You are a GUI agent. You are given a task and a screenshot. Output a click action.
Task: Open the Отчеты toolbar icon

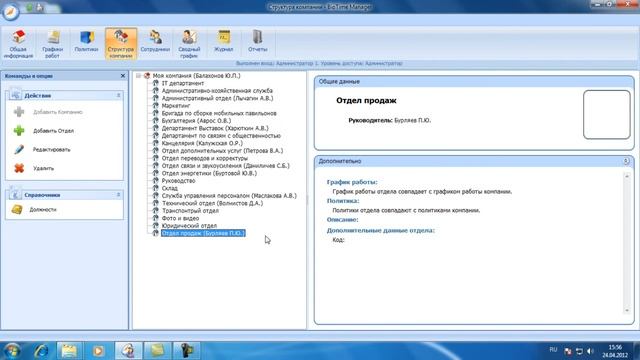258,41
